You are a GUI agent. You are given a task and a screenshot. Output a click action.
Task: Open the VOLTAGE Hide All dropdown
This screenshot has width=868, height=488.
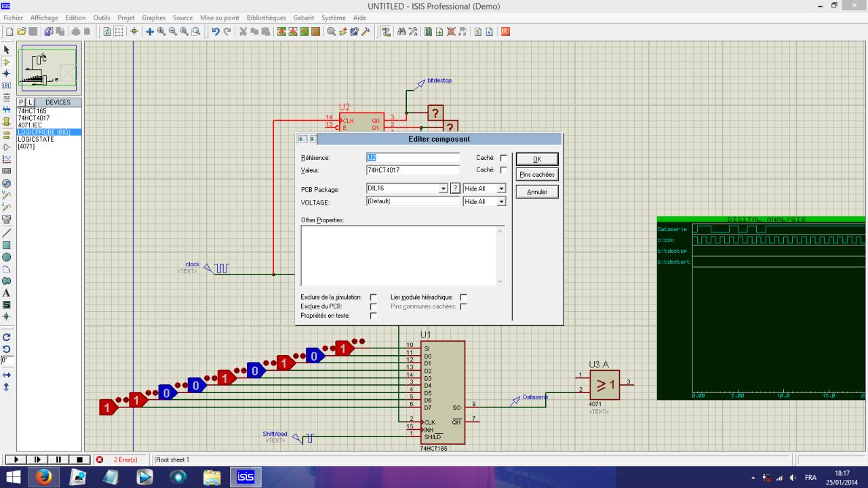501,201
